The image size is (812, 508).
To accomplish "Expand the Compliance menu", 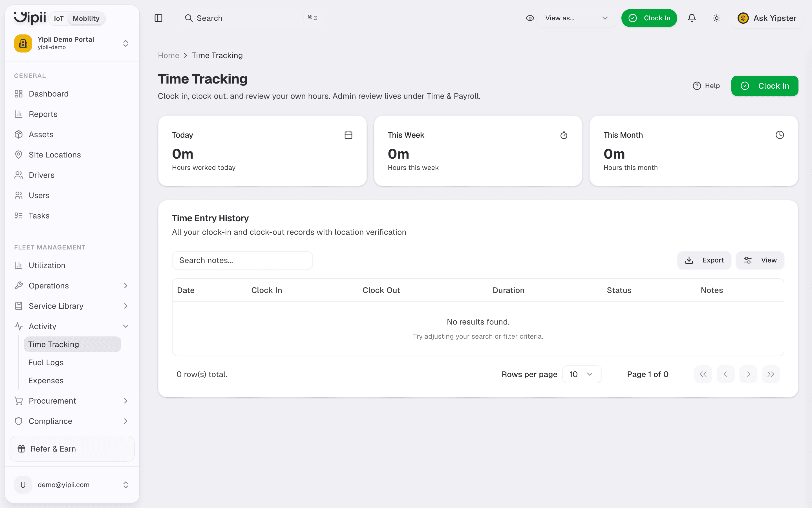I will pyautogui.click(x=126, y=421).
